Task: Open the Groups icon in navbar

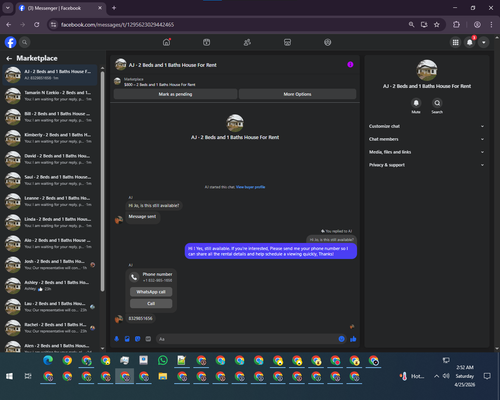Action: tap(328, 42)
